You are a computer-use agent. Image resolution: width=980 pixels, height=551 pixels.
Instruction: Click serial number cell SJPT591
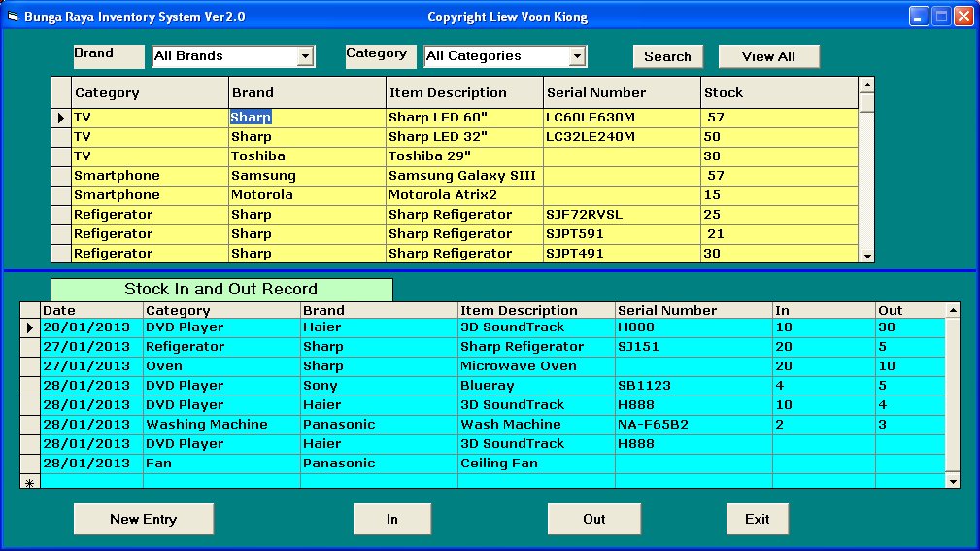pyautogui.click(x=622, y=234)
